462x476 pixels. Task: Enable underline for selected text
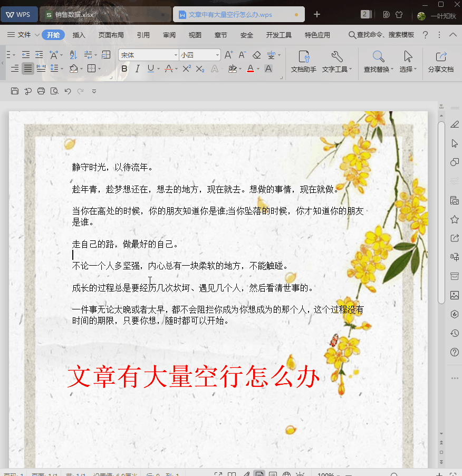tap(150, 69)
